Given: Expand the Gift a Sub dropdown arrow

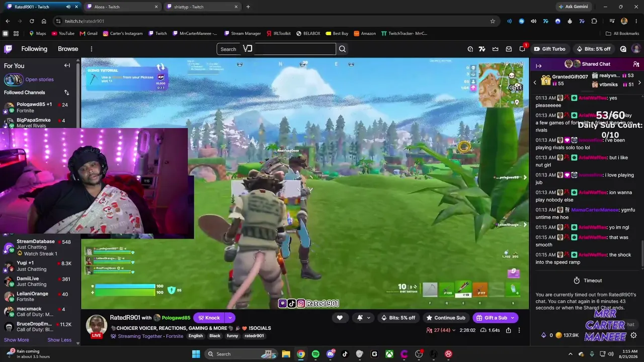Looking at the screenshot, I should tap(513, 318).
